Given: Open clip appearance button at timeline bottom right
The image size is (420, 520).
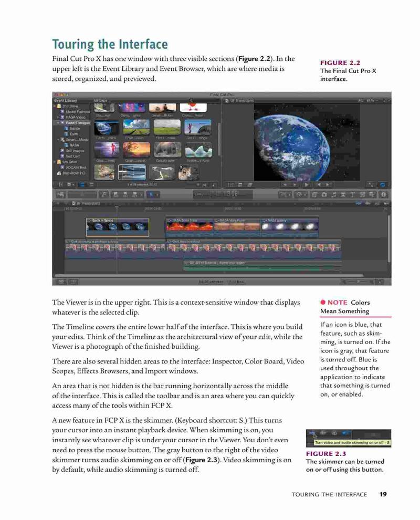Looking at the screenshot, I should pyautogui.click(x=380, y=282).
